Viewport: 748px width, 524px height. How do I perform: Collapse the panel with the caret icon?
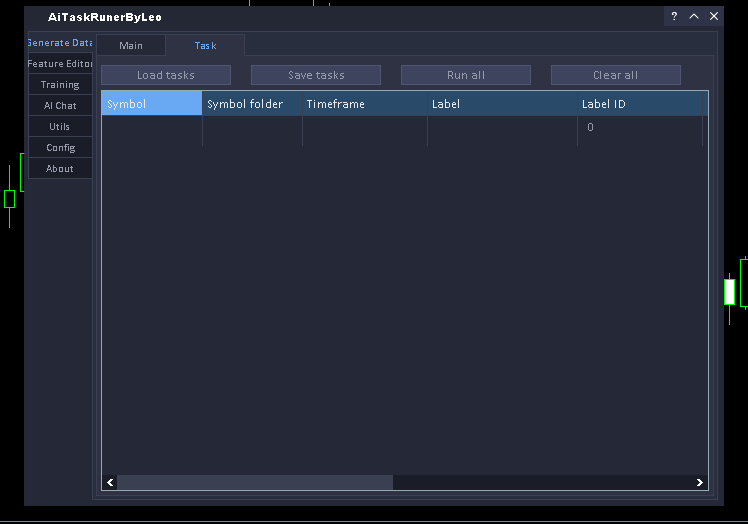694,16
